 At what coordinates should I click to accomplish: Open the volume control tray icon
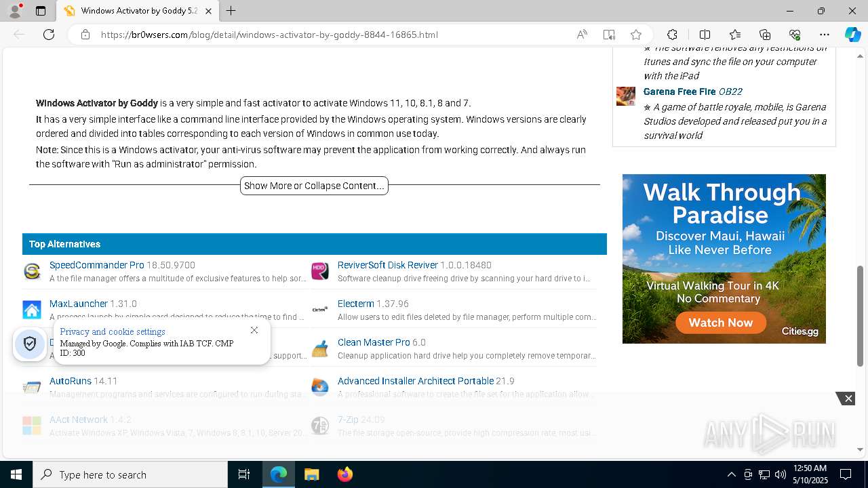[781, 474]
